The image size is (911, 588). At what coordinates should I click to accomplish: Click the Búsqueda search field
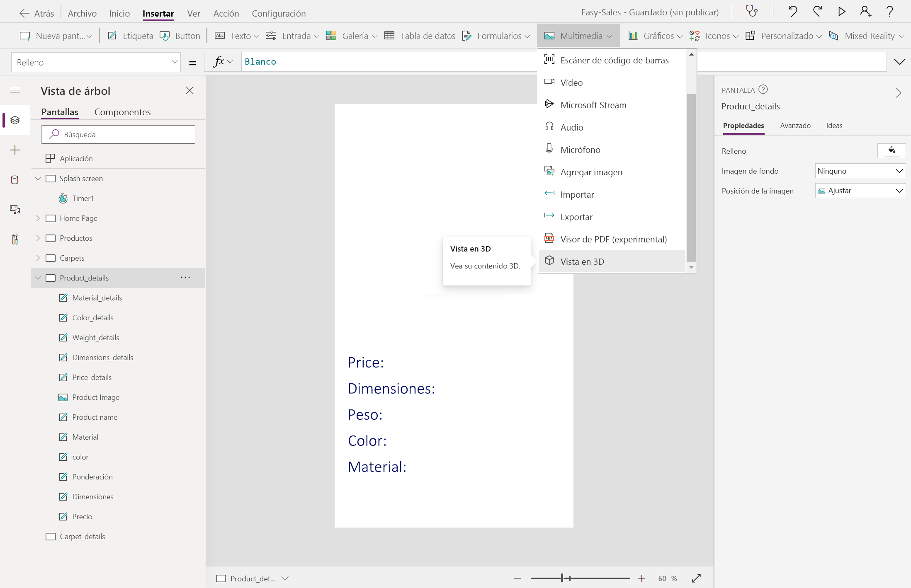(x=118, y=135)
